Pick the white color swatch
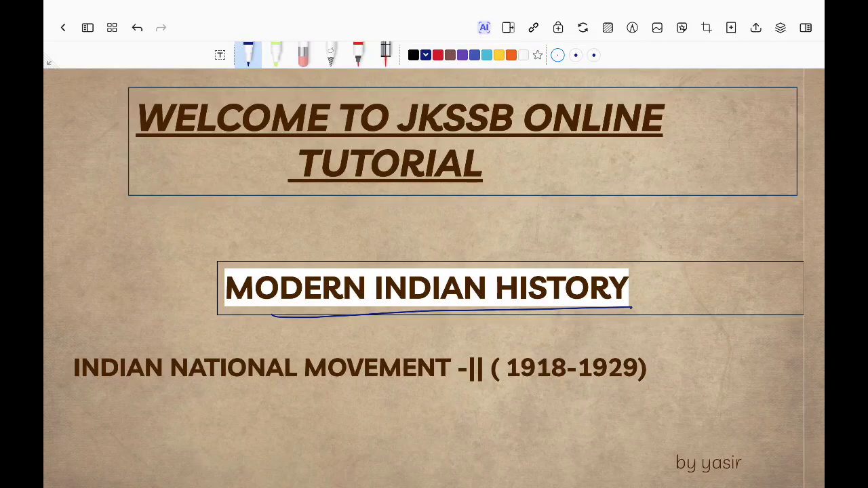The height and width of the screenshot is (488, 868). 524,55
